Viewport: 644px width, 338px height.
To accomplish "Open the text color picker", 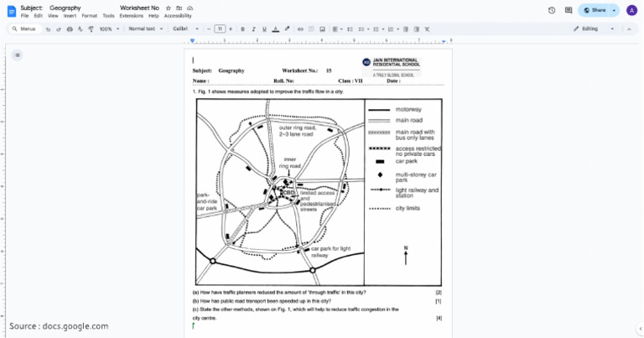I will click(276, 29).
